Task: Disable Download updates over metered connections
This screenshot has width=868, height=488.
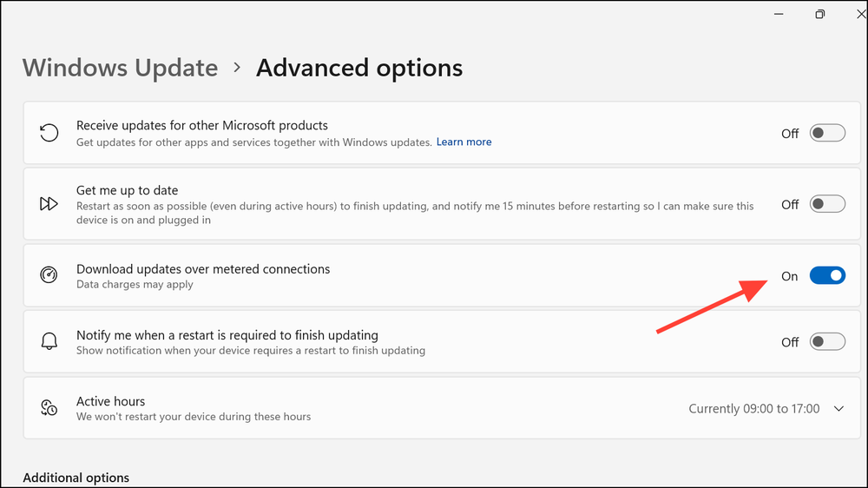Action: click(826, 275)
